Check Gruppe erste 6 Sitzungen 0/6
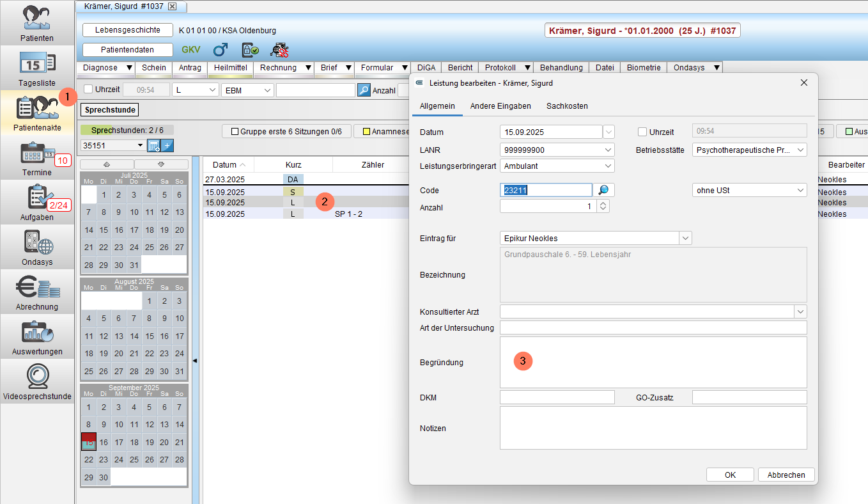868x504 pixels. click(x=235, y=132)
